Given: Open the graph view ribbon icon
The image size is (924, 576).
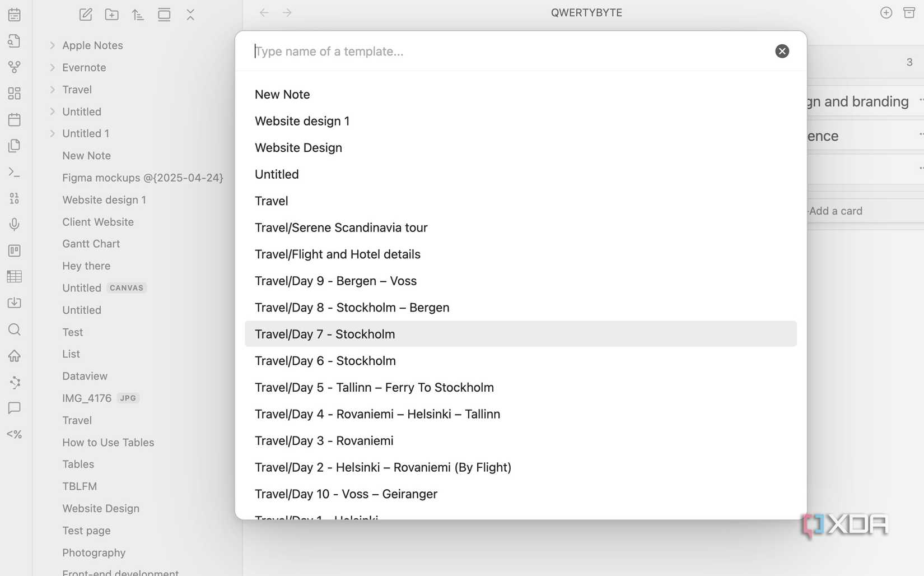Looking at the screenshot, I should tap(15, 67).
